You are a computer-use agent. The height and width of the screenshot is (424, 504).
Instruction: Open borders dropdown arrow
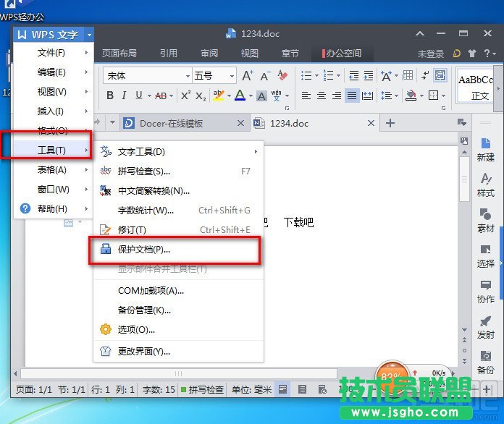(x=444, y=96)
